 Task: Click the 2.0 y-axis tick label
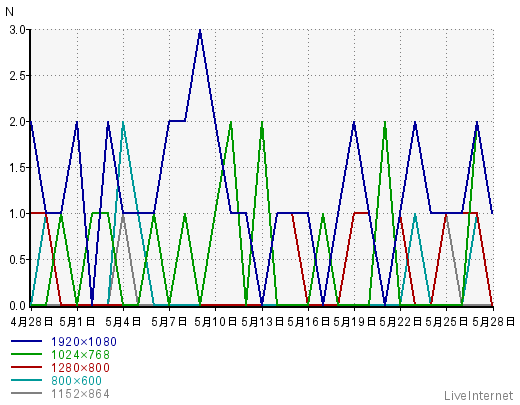[18, 122]
